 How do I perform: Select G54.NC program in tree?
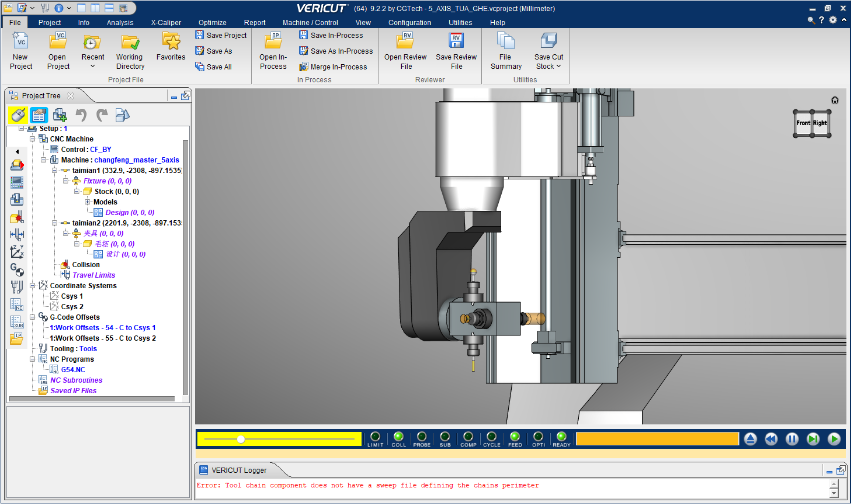(x=73, y=370)
